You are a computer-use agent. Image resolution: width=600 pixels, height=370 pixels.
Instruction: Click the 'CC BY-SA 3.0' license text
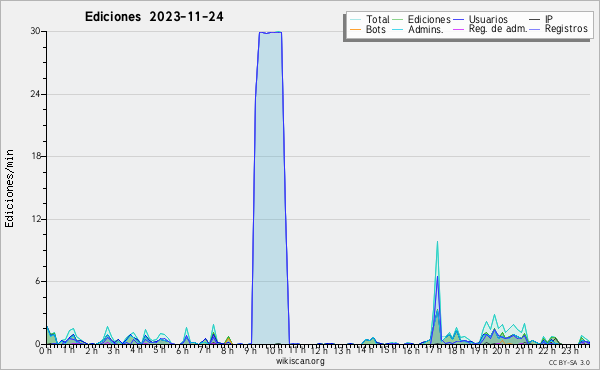click(x=569, y=362)
